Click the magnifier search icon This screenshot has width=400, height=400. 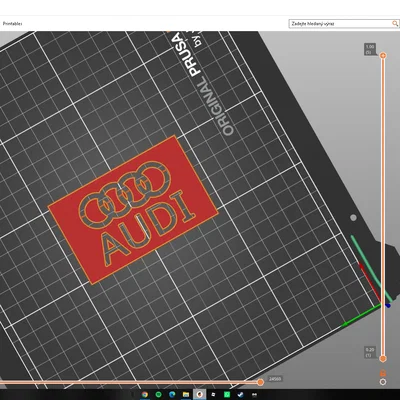395,24
